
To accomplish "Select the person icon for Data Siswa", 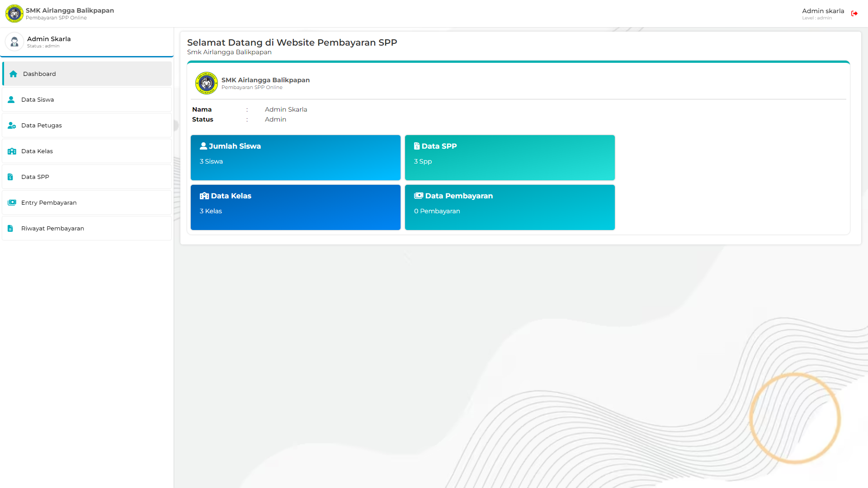I will pos(11,99).
